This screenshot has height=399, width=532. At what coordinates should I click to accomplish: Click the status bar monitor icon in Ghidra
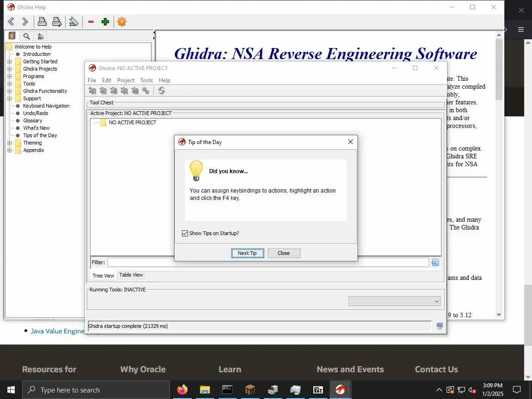tap(439, 326)
